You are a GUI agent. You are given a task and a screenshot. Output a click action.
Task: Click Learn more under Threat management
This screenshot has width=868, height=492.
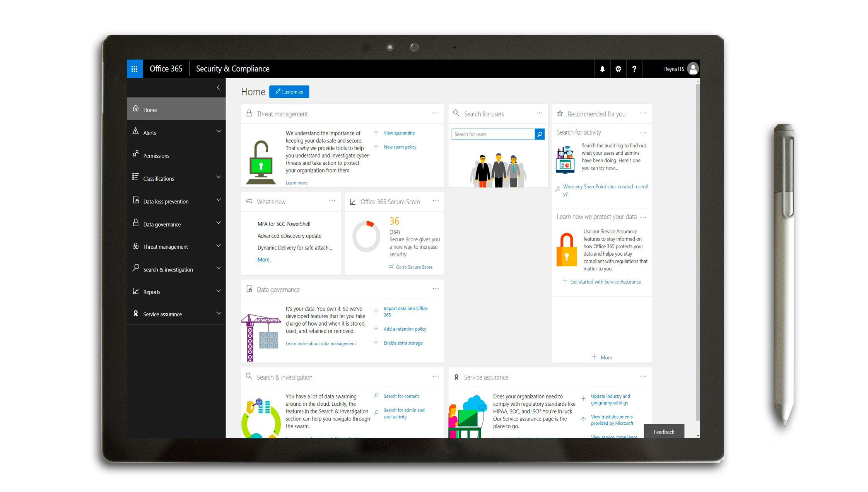297,183
